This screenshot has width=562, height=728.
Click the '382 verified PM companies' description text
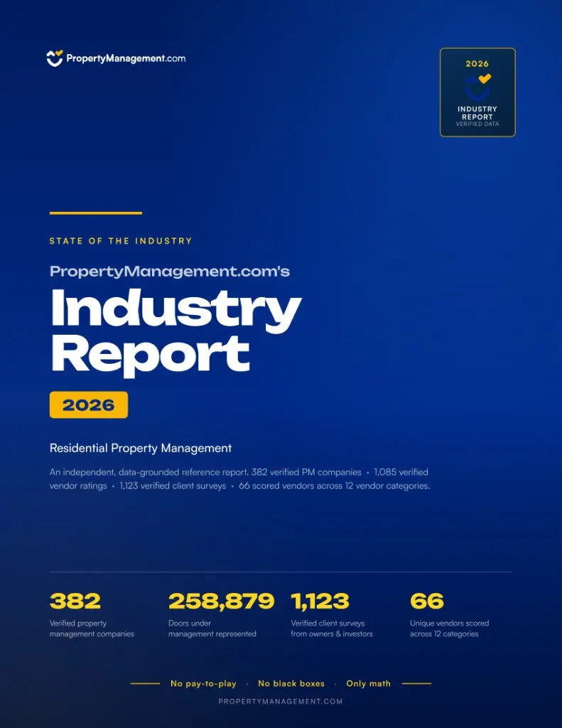[240, 478]
